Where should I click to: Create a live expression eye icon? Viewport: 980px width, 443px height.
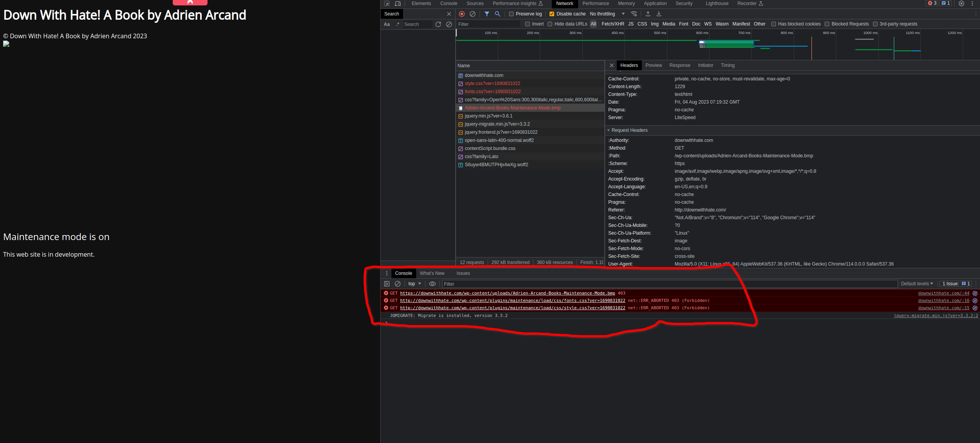pos(432,284)
